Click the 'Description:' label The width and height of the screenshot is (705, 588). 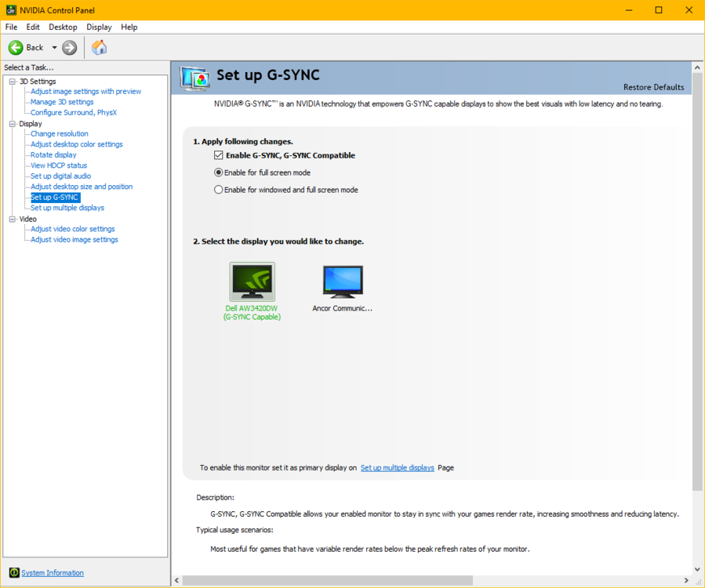pos(216,497)
